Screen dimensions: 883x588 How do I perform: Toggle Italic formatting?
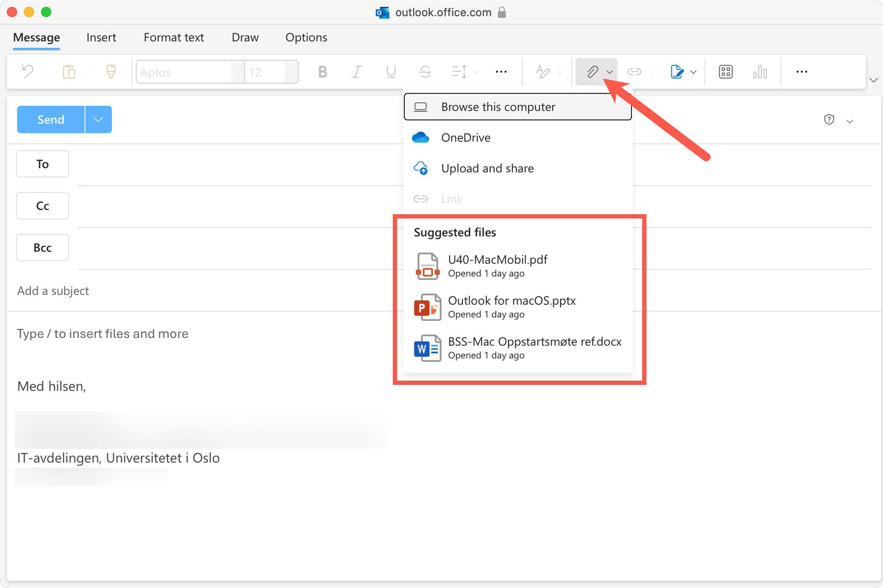tap(356, 72)
